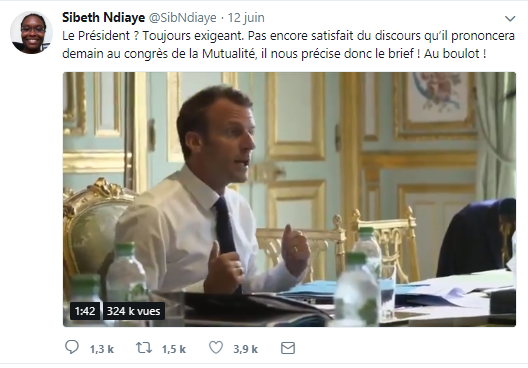Open the @SibNdiaye handle link
The height and width of the screenshot is (368, 528).
click(x=183, y=18)
